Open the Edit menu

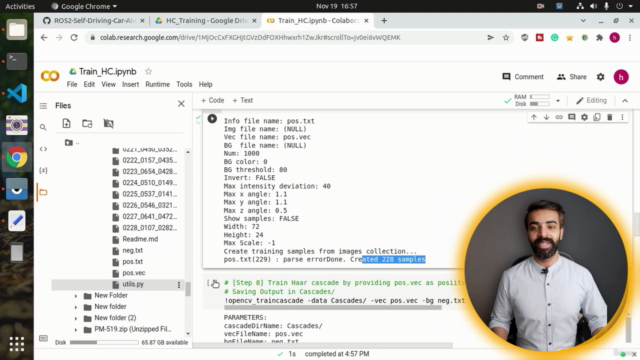point(89,84)
